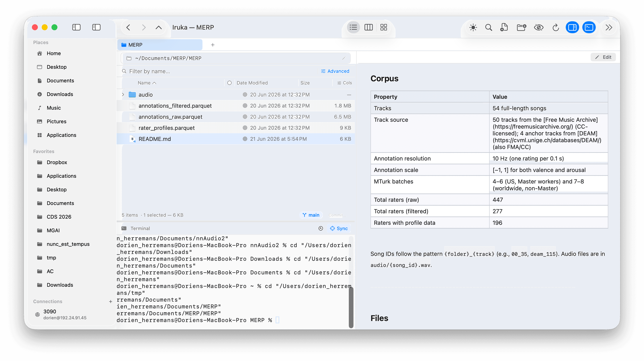Sort by Size column
644x361 pixels.
tap(305, 83)
